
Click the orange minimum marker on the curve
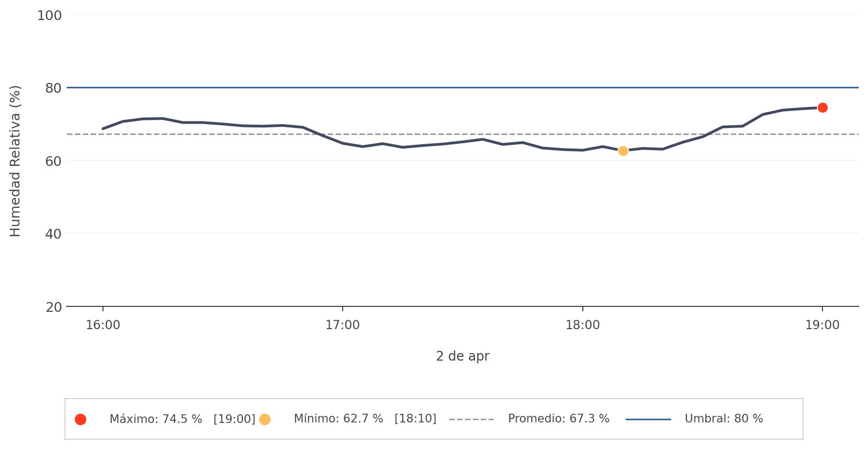[x=623, y=151]
